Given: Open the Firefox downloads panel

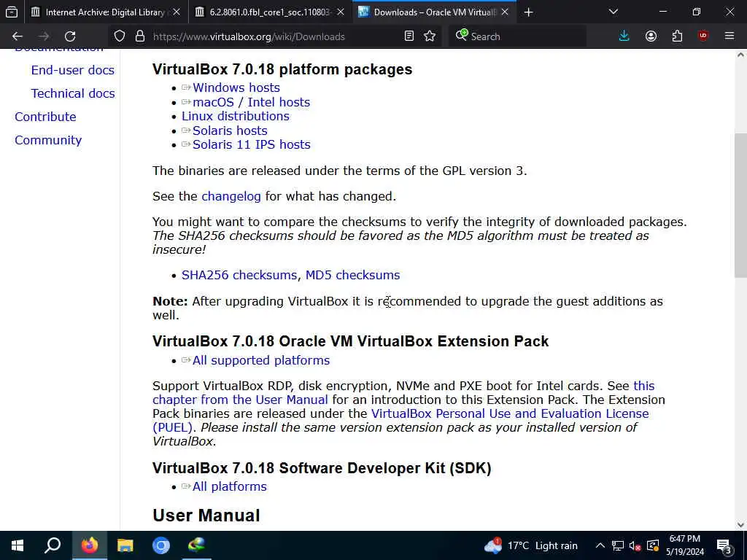Looking at the screenshot, I should tap(624, 36).
